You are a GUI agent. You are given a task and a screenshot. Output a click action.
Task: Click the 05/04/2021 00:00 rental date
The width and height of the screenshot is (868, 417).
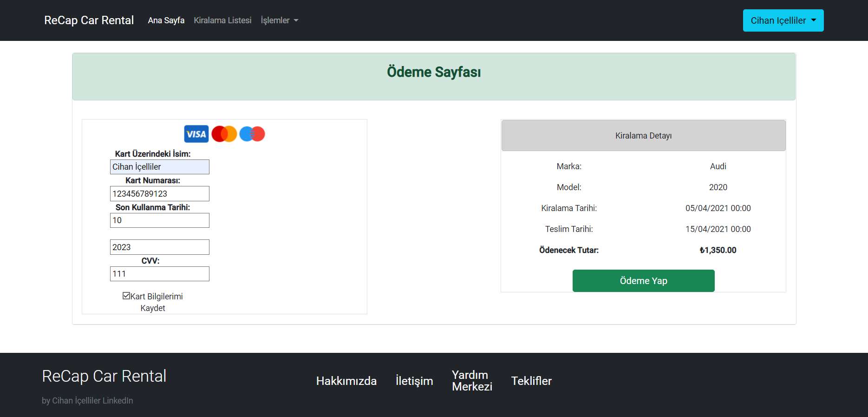[718, 208]
